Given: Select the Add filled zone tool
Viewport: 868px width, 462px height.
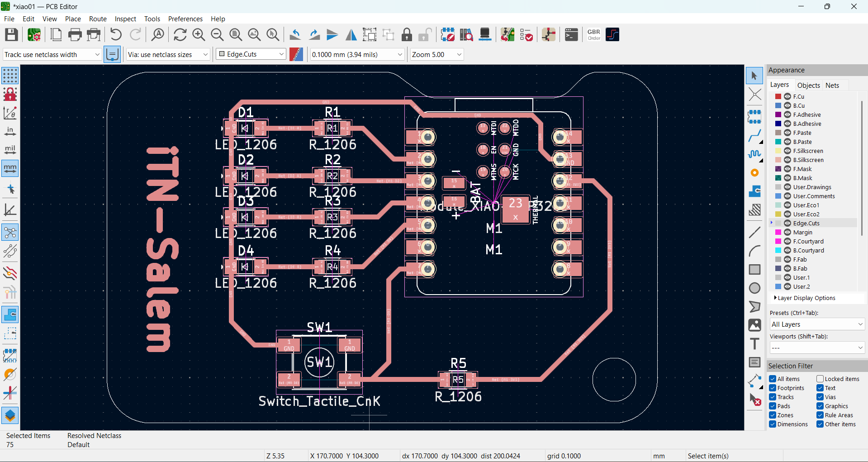Looking at the screenshot, I should coord(754,191).
